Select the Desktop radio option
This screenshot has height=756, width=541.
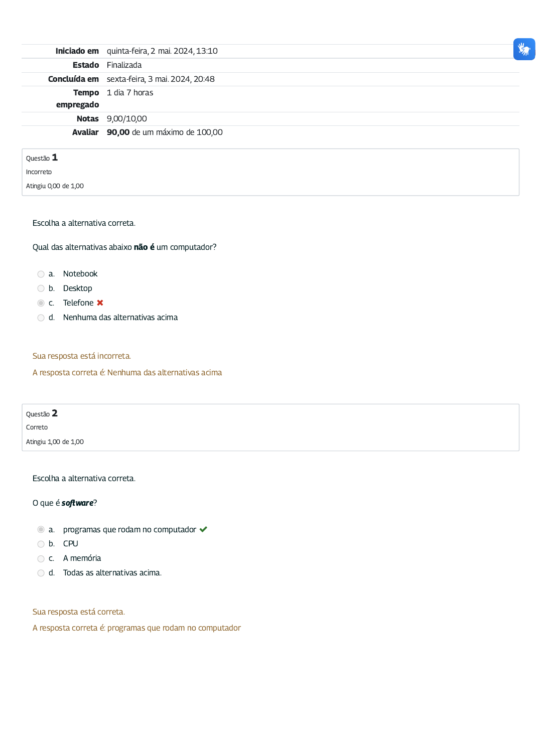coord(41,289)
